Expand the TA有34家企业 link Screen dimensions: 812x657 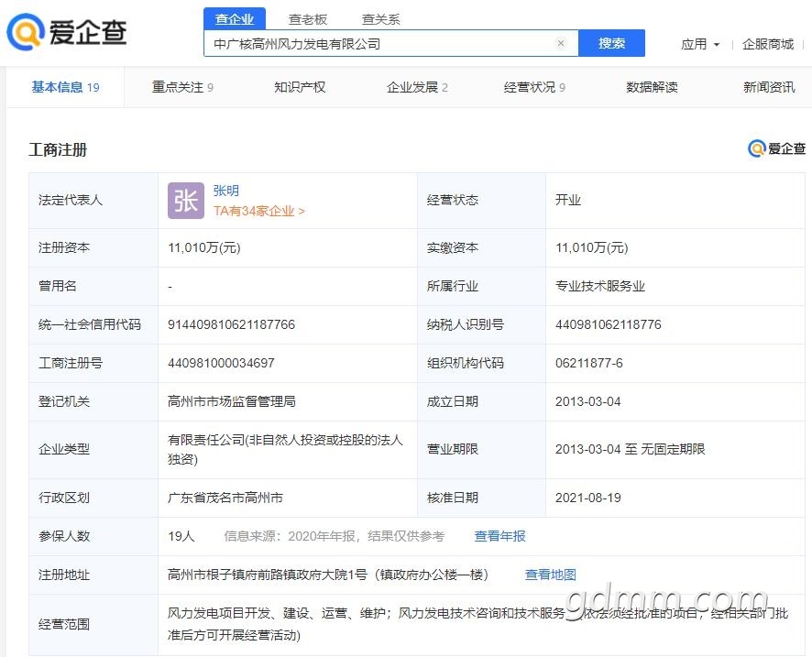[x=259, y=211]
